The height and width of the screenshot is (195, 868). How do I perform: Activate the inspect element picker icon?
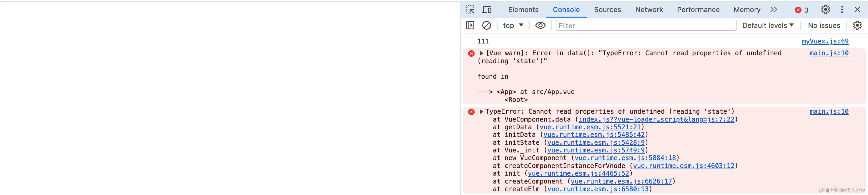470,9
